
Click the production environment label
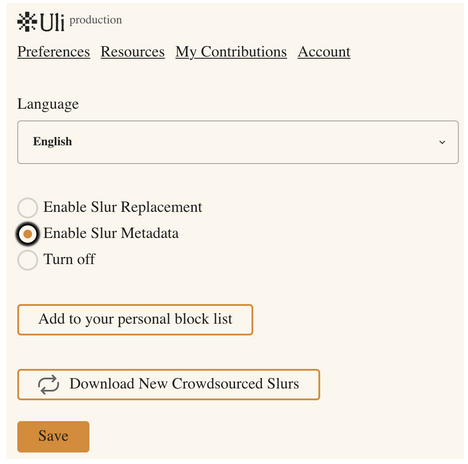click(x=96, y=20)
